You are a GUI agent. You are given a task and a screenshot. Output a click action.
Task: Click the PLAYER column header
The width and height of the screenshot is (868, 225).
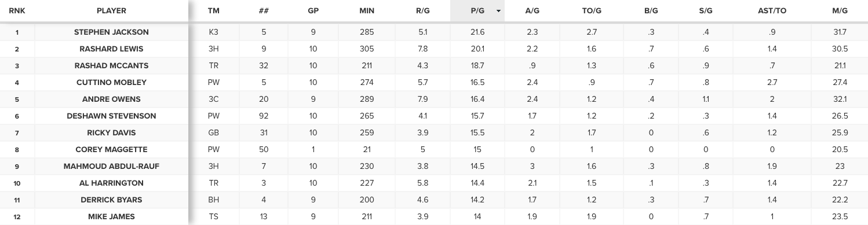(x=112, y=11)
